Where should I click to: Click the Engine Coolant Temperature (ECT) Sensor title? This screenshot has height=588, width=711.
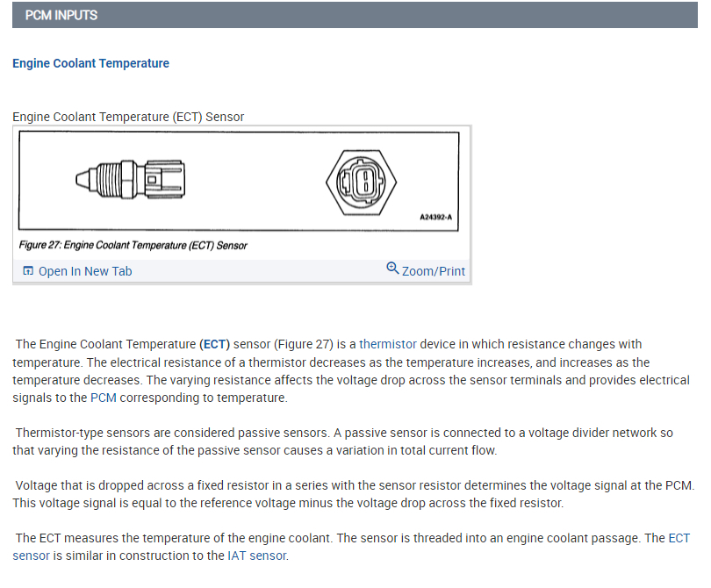128,117
